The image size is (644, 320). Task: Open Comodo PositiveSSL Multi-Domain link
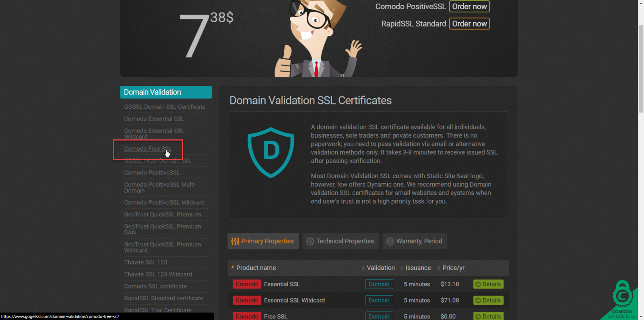pos(160,187)
